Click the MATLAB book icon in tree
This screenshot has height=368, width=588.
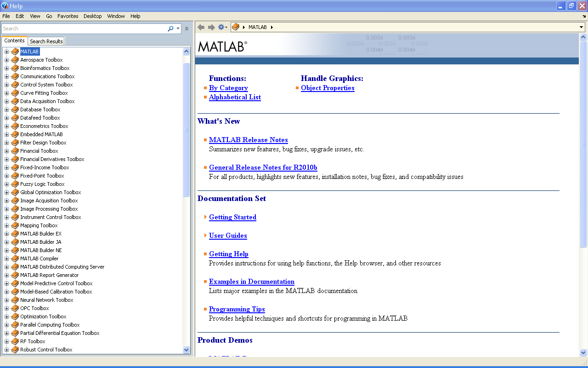[15, 52]
